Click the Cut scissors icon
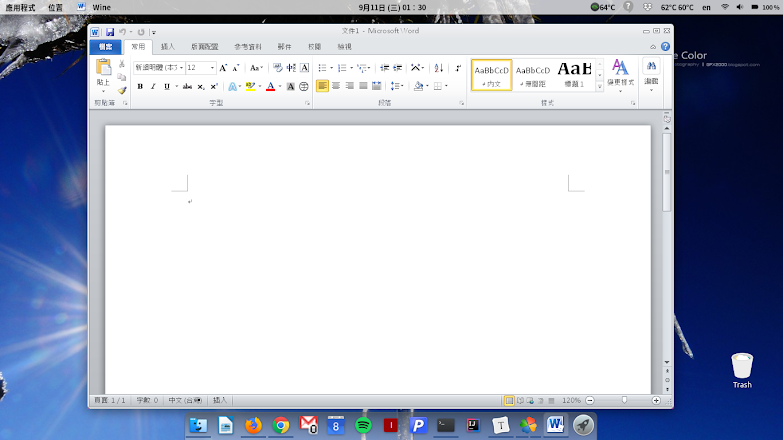783x440 pixels. [121, 64]
